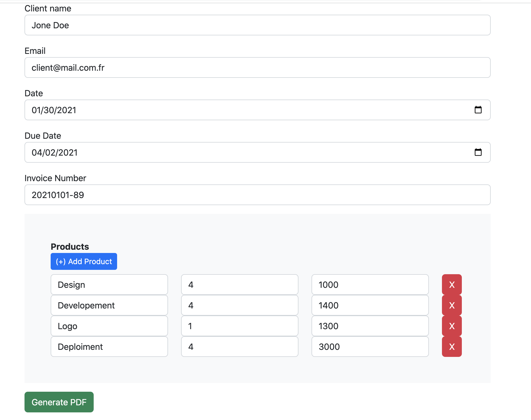Click the Due Date label

(43, 136)
